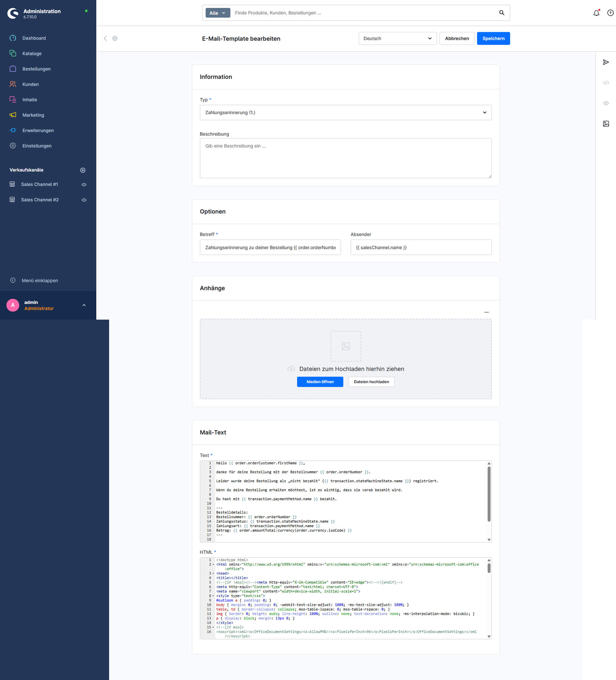Click the send test mail paper plane icon

[x=606, y=62]
